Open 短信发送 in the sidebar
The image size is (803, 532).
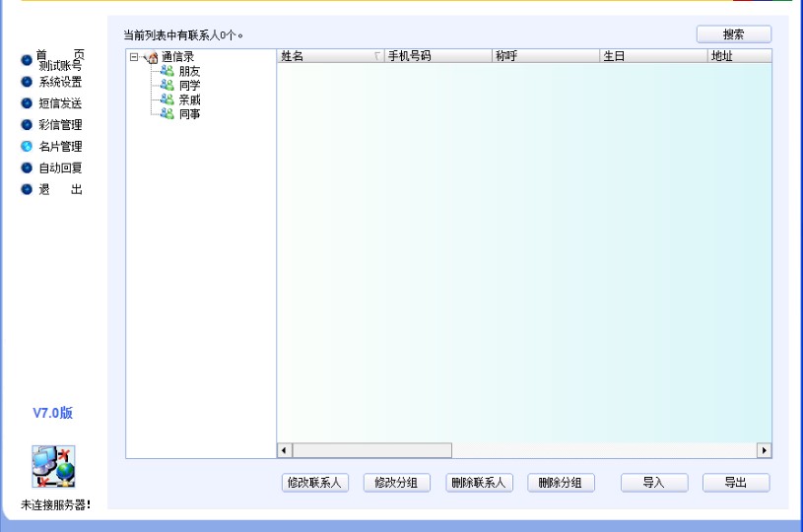click(60, 103)
